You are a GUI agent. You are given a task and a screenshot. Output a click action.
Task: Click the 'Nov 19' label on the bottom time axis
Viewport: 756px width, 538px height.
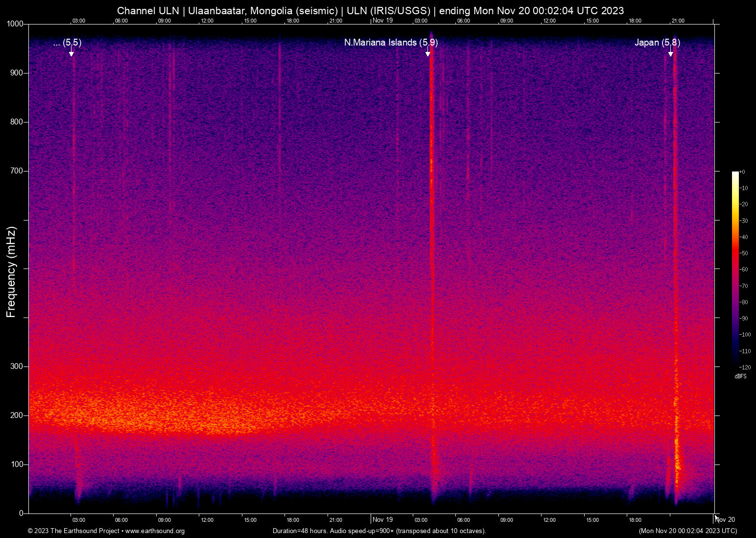coord(383,520)
